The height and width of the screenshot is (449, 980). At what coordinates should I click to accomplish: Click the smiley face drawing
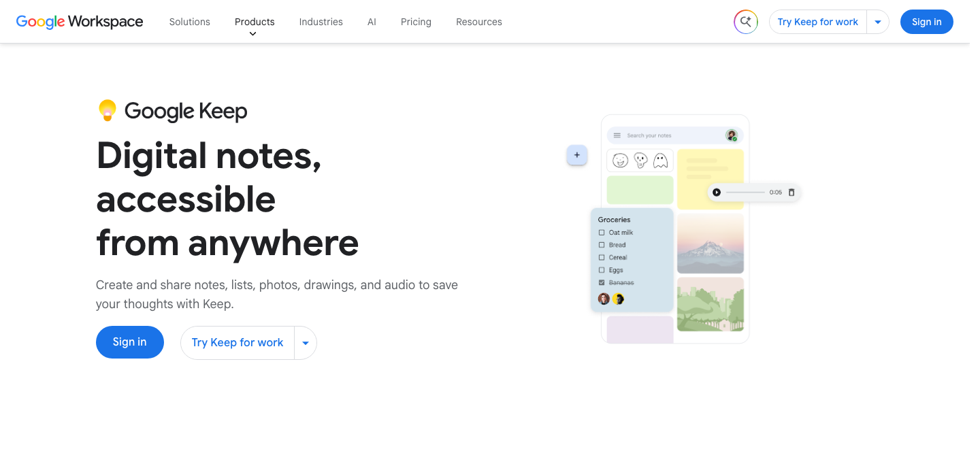point(620,161)
